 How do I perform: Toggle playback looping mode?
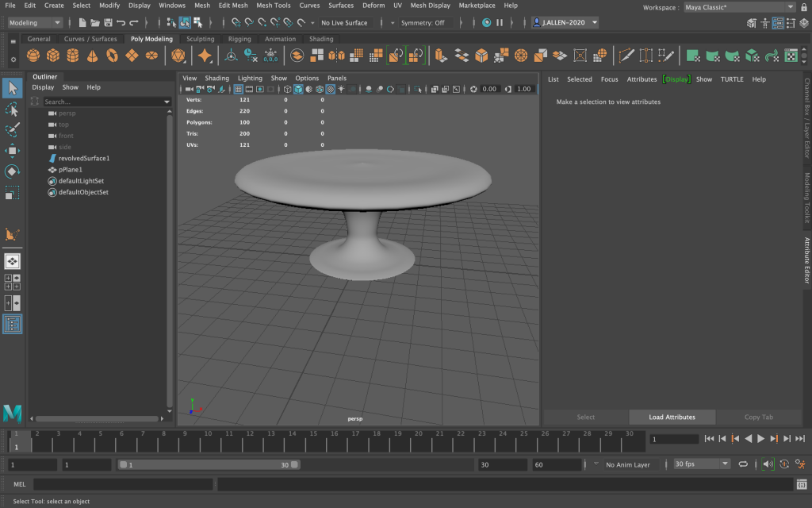743,464
